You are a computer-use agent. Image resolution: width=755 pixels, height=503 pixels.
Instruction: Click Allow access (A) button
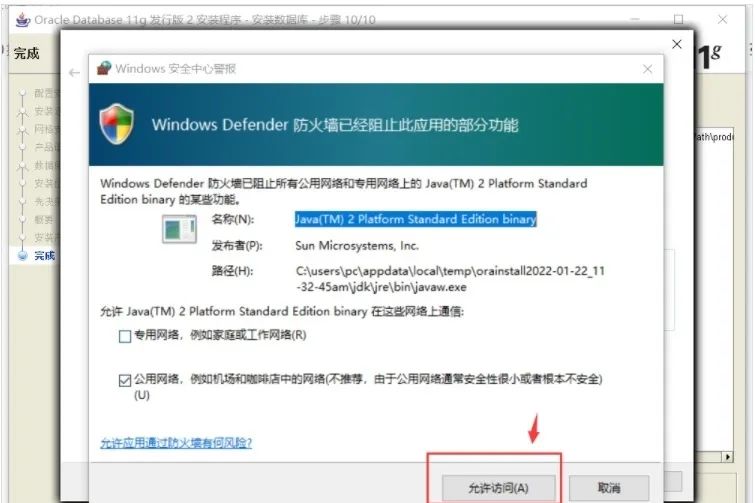coord(498,488)
